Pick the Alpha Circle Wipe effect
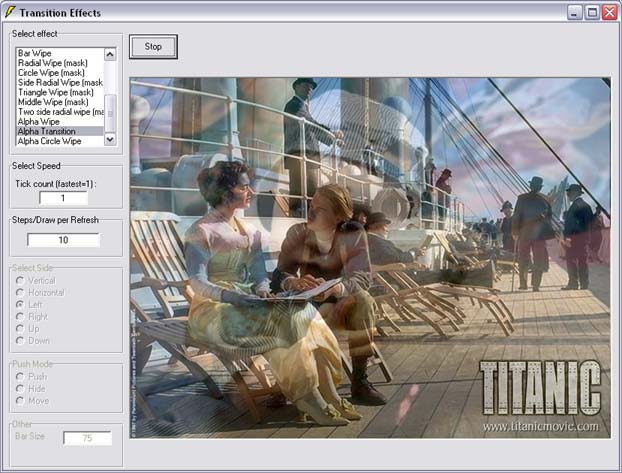The width and height of the screenshot is (622, 473). [49, 141]
